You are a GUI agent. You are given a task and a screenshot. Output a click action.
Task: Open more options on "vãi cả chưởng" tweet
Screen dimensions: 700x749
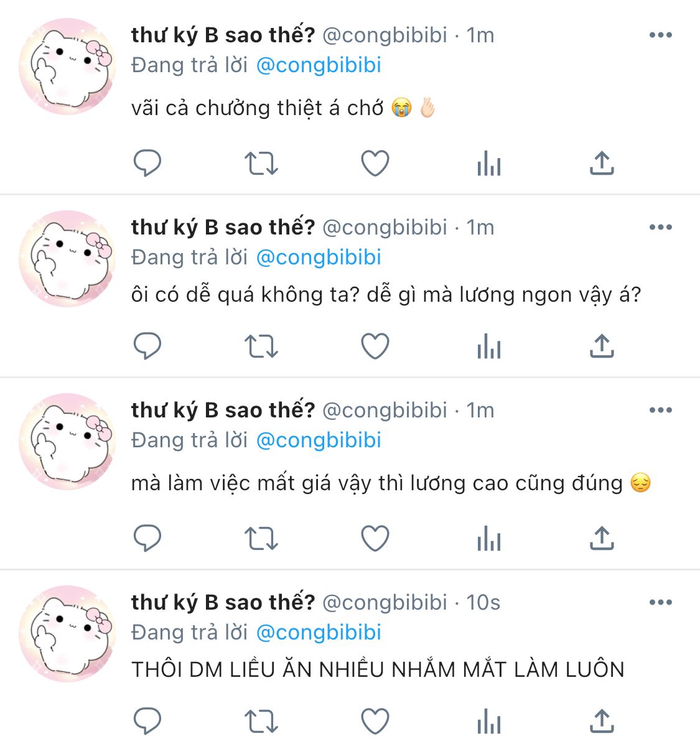[660, 35]
